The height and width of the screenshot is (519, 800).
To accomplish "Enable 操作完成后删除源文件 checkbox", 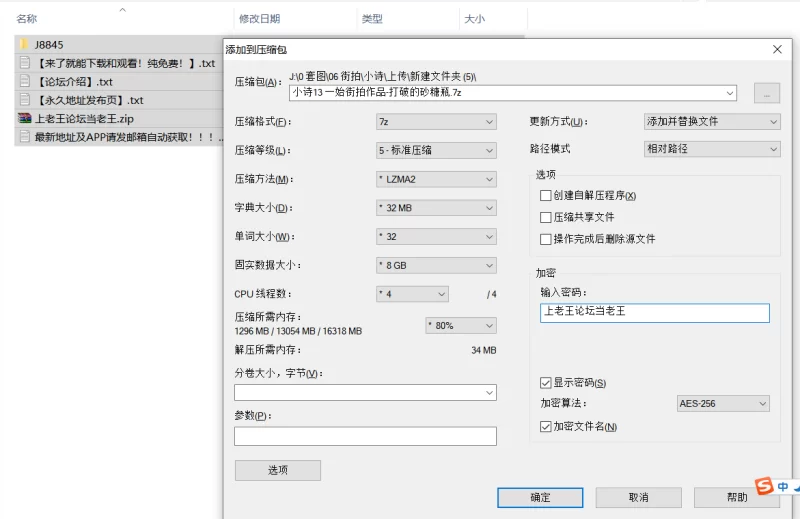I will (x=545, y=239).
